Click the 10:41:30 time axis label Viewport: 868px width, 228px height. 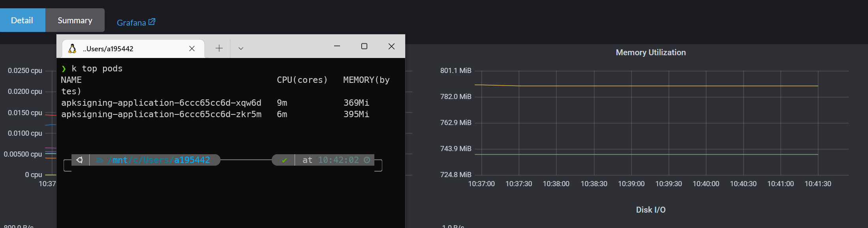pos(818,184)
